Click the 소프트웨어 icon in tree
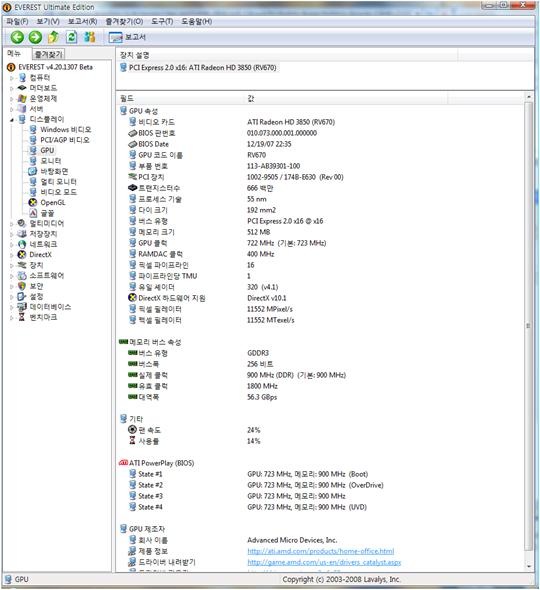Viewport: 540px width, 590px height. pos(22,276)
